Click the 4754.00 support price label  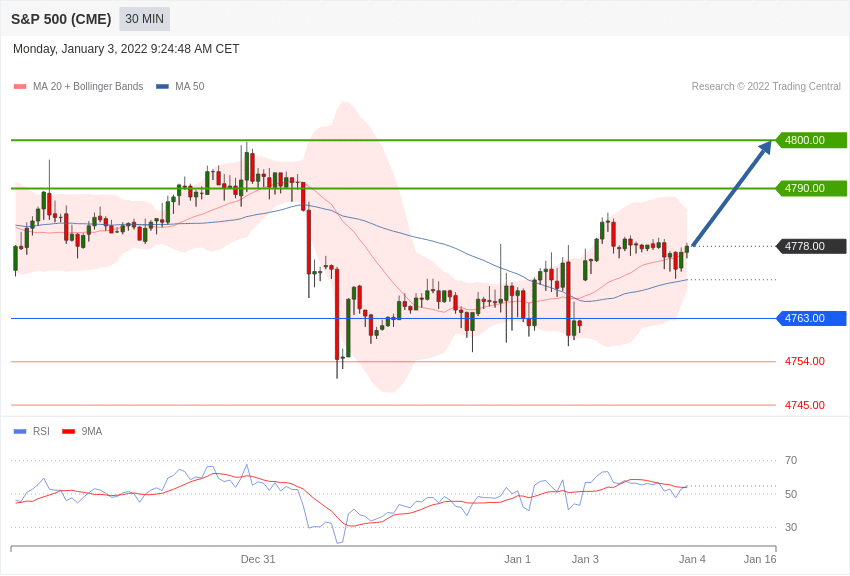coord(805,361)
